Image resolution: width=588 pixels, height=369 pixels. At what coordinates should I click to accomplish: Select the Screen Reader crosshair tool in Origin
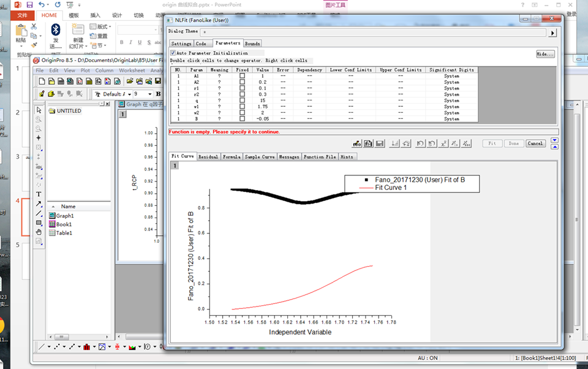point(39,138)
